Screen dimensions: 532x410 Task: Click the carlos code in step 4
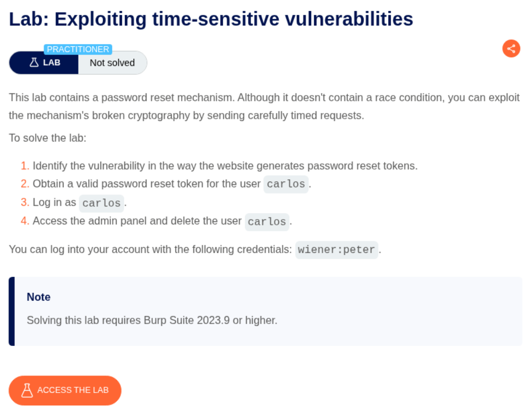pyautogui.click(x=267, y=221)
